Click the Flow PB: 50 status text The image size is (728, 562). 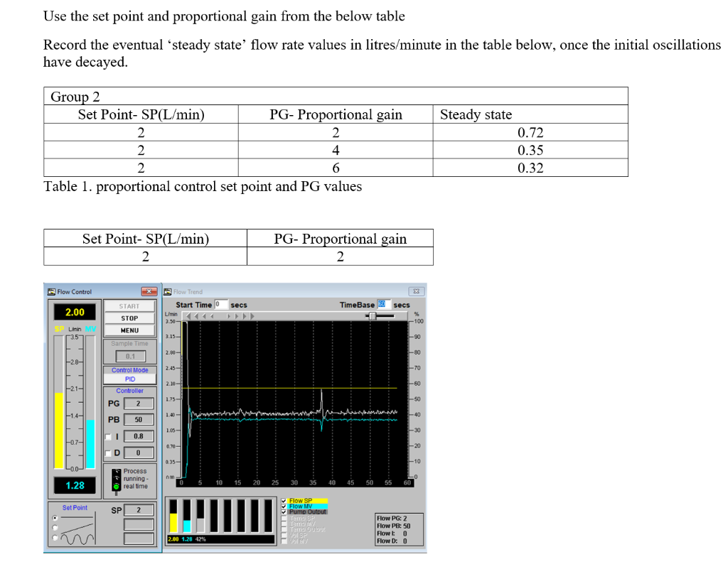point(393,526)
